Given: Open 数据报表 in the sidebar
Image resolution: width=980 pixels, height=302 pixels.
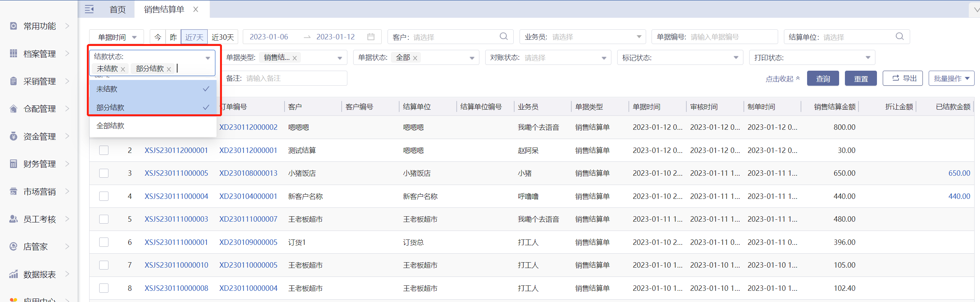Looking at the screenshot, I should [39, 274].
